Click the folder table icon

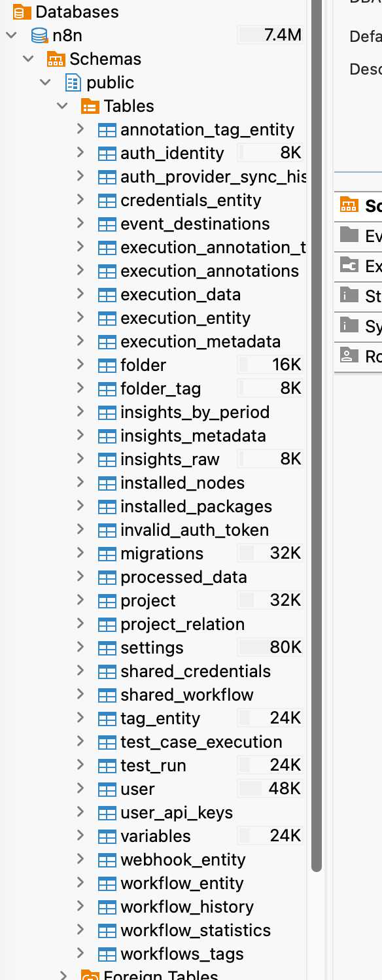[x=107, y=365]
